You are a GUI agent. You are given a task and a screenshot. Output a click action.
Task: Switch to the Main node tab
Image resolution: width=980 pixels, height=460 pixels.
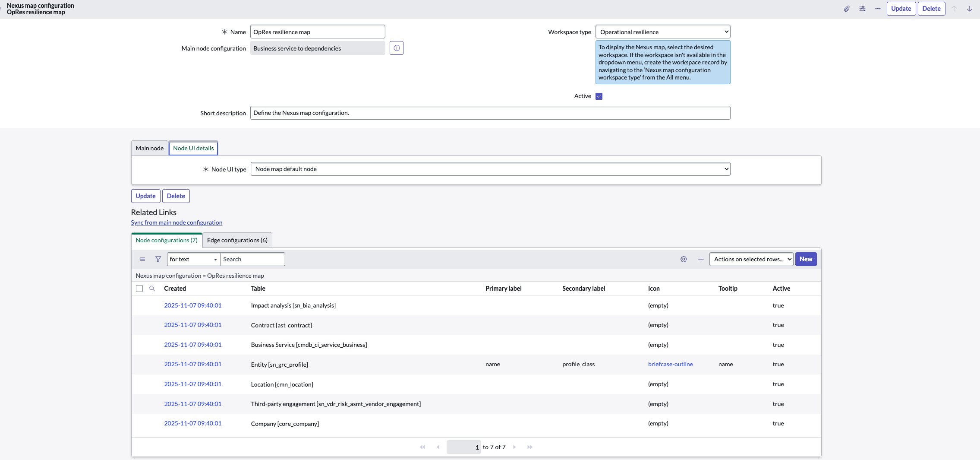click(149, 148)
